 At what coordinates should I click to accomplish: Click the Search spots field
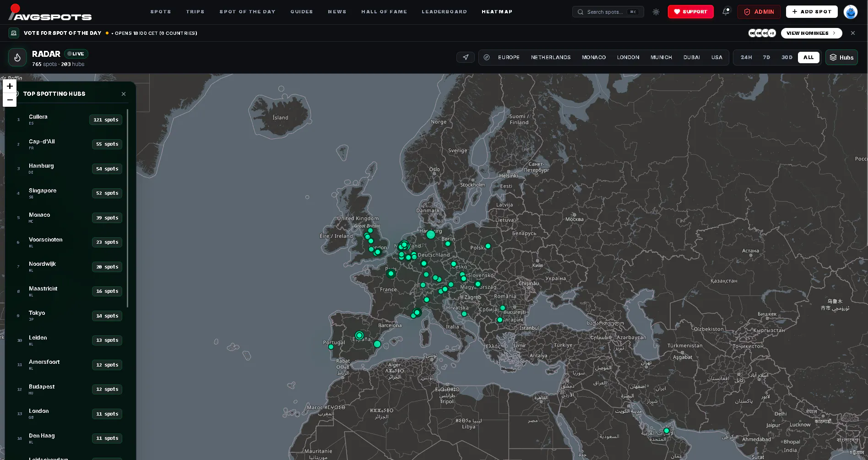click(x=608, y=12)
